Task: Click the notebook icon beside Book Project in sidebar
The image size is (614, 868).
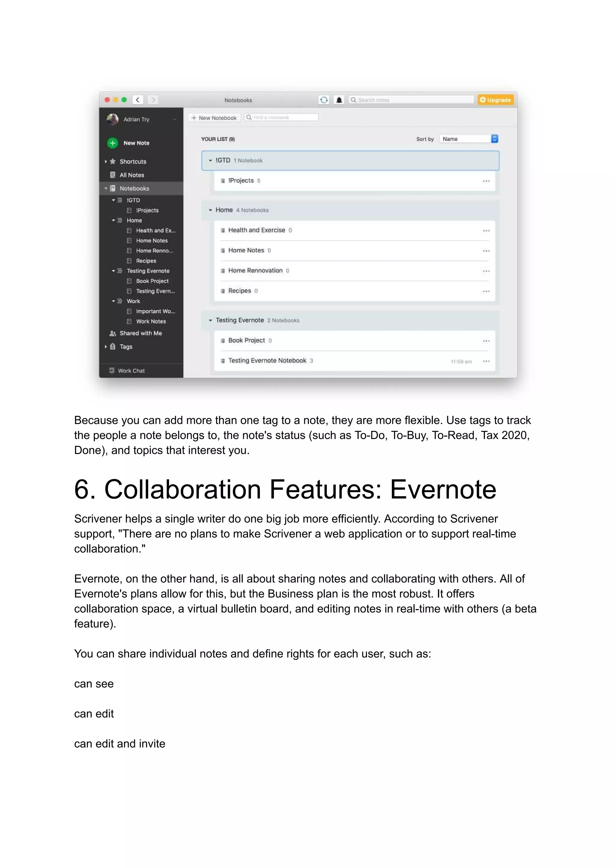Action: tap(129, 281)
